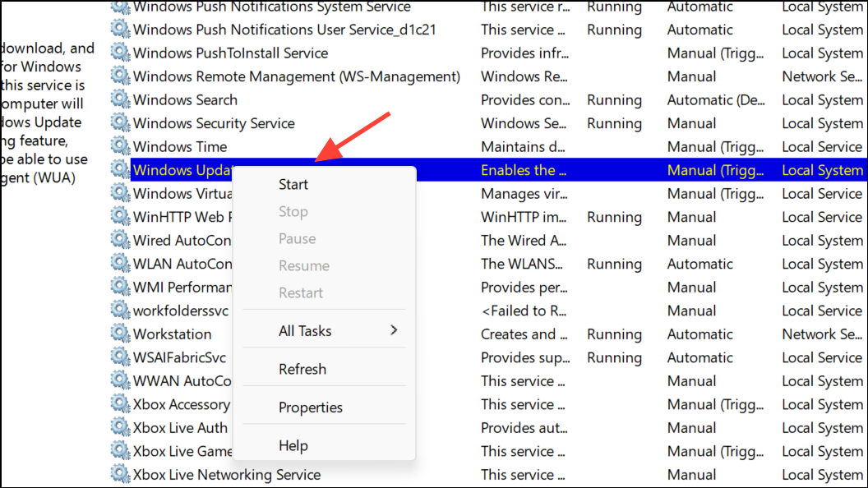
Task: Choose Start in the context menu
Action: point(293,184)
